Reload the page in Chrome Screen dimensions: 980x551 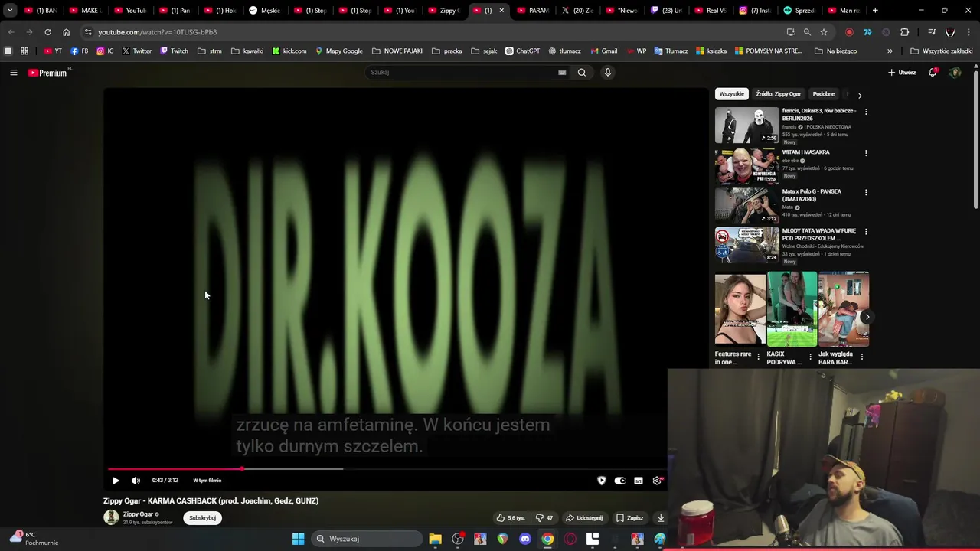click(x=47, y=32)
